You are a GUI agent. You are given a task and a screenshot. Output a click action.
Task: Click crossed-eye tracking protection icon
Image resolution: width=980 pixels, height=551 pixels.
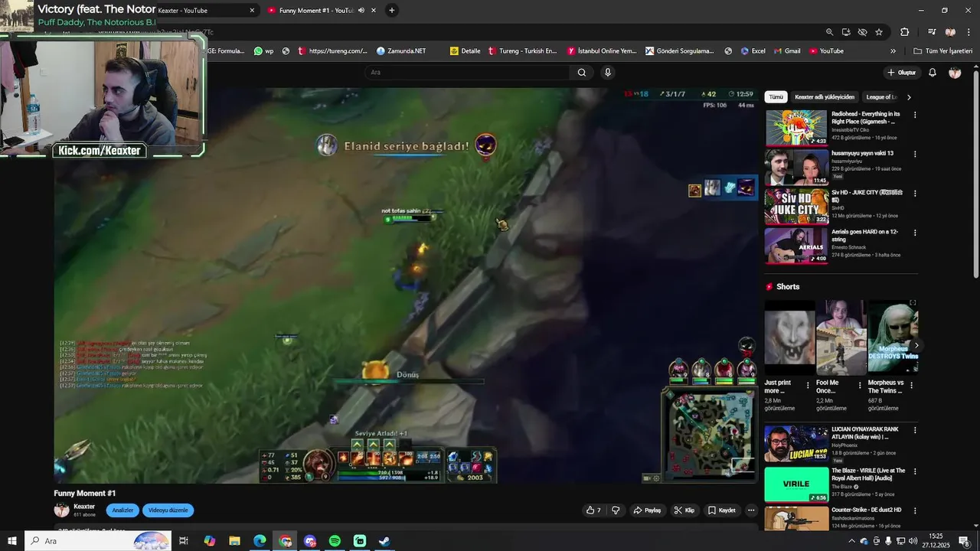tap(862, 32)
